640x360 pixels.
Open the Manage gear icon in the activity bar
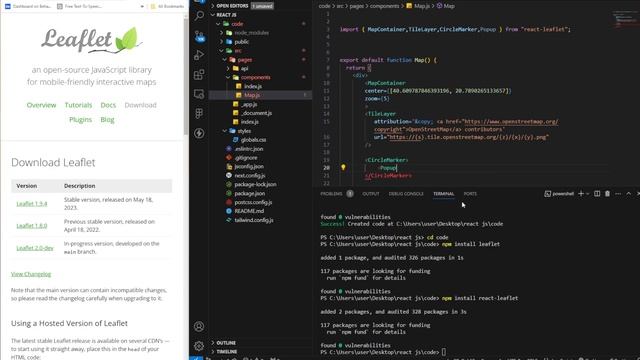[199, 346]
